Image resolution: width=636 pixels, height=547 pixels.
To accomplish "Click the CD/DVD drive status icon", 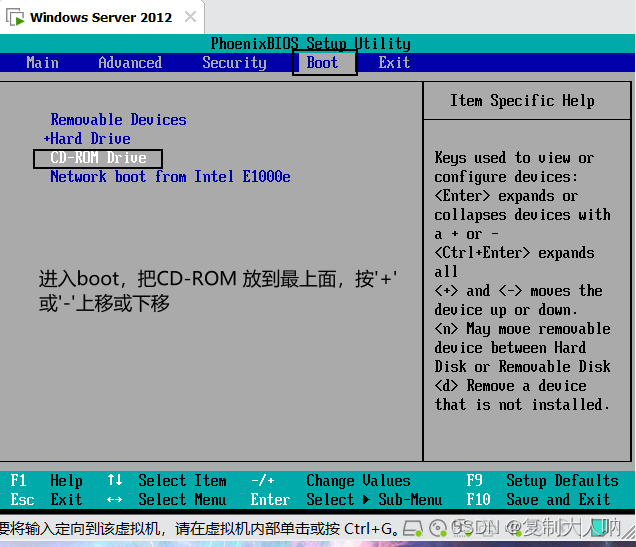I will point(438,528).
